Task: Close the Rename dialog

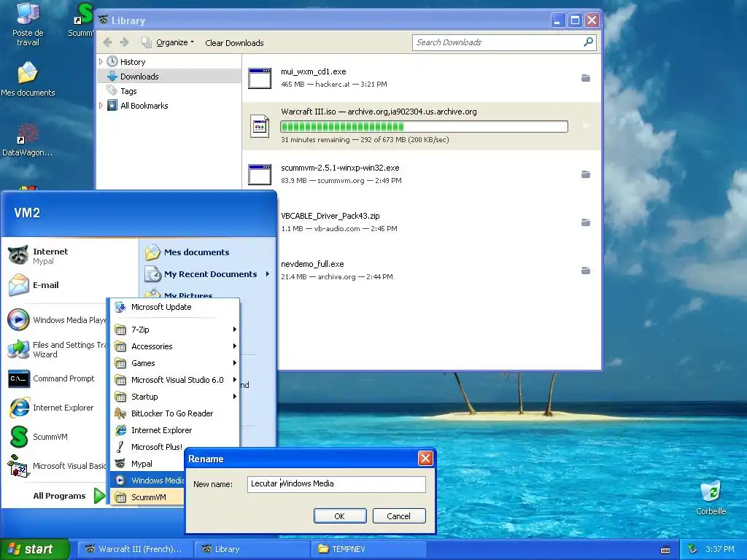Action: pyautogui.click(x=425, y=459)
